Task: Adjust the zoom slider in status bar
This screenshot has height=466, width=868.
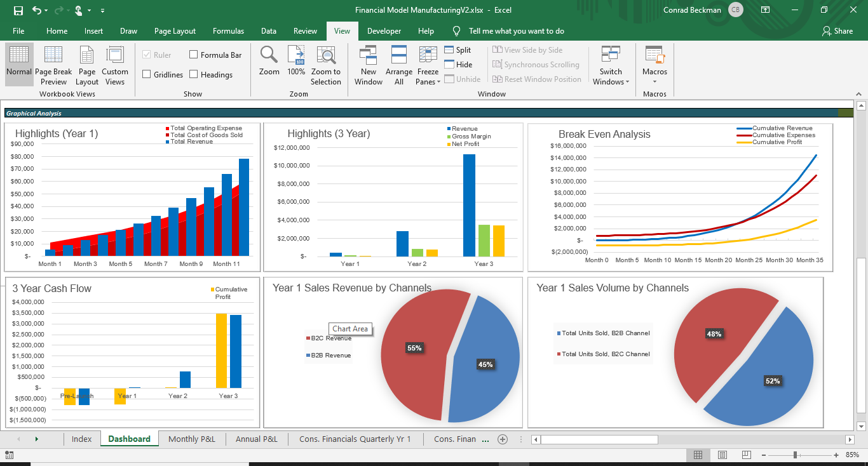Action: coord(795,455)
